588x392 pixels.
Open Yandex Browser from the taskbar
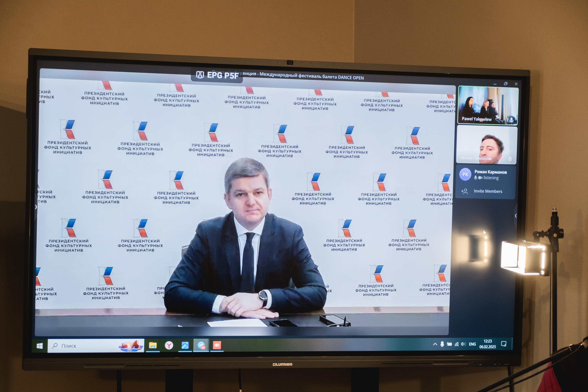(x=169, y=345)
